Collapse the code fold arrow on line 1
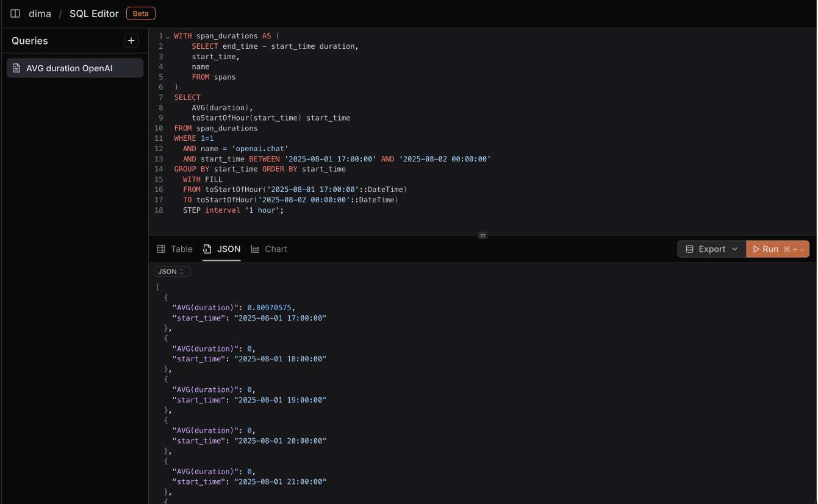 (x=168, y=37)
